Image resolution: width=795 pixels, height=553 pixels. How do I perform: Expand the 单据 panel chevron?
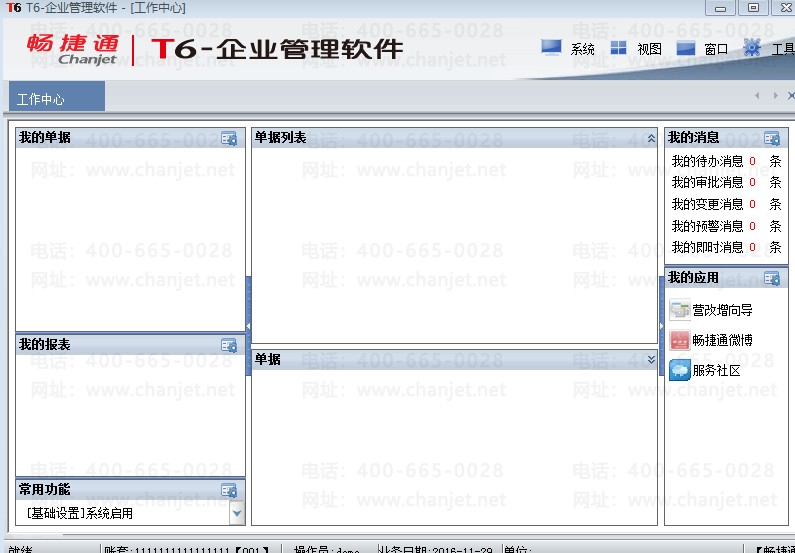651,359
